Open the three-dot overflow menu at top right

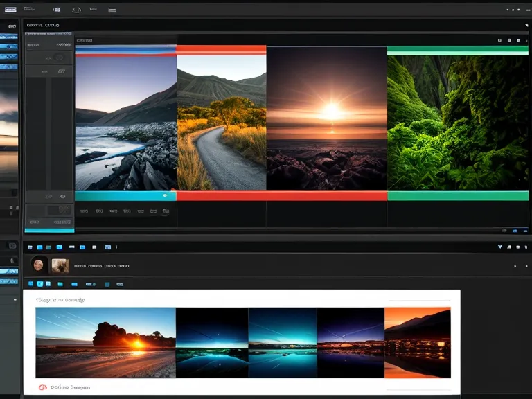[513, 10]
